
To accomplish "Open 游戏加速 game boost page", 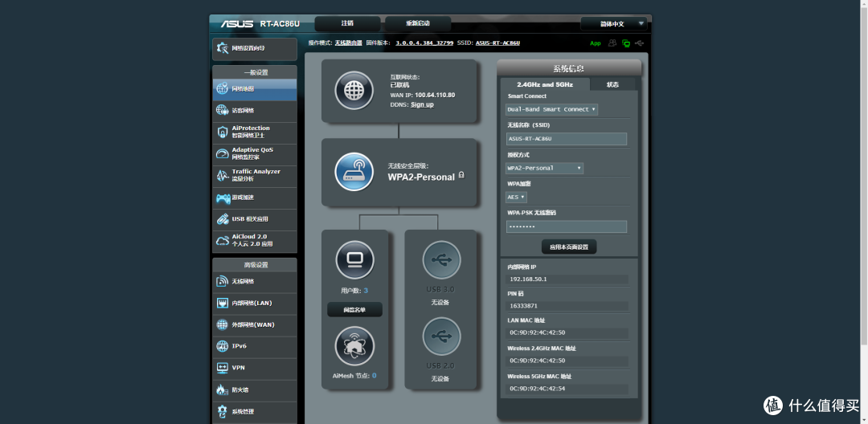I will (x=255, y=198).
